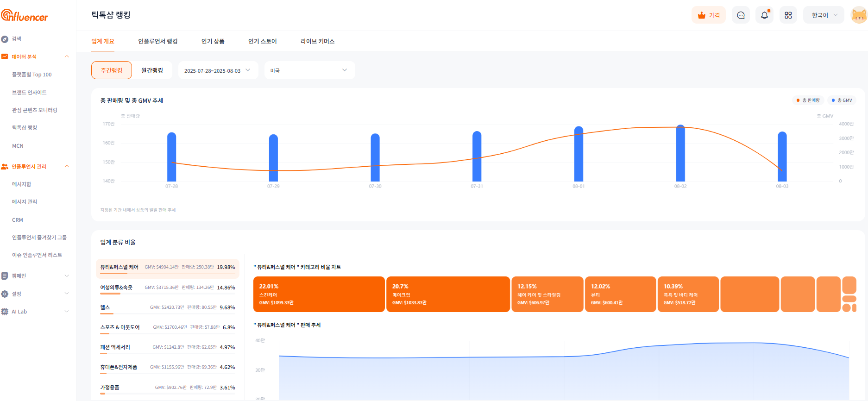868x401 pixels.
Task: Click the 스킨케어 22.01% treemap block
Action: [x=319, y=294]
